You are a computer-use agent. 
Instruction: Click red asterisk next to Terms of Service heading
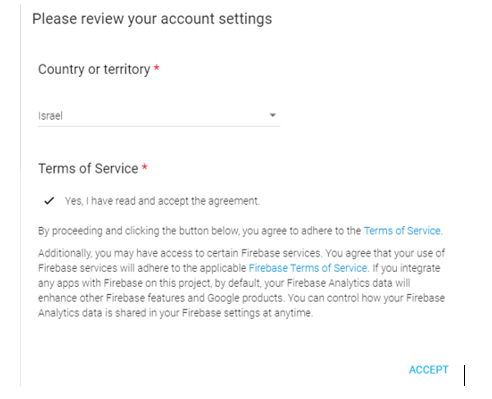[x=144, y=167]
